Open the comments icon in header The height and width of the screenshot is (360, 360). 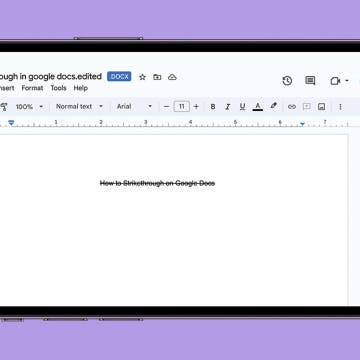click(x=310, y=81)
